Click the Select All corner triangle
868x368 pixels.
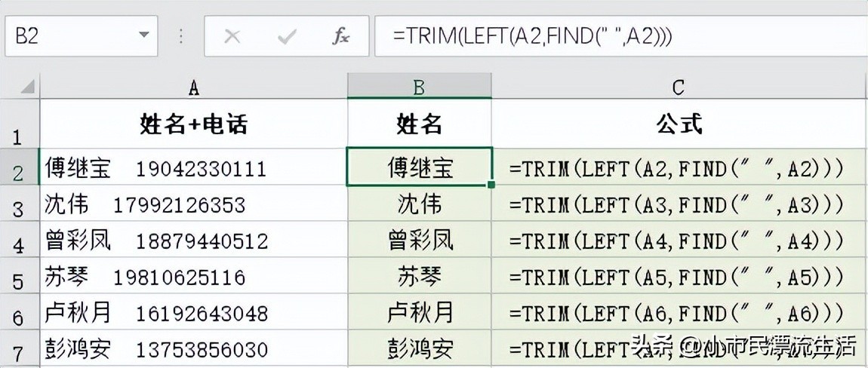26,87
